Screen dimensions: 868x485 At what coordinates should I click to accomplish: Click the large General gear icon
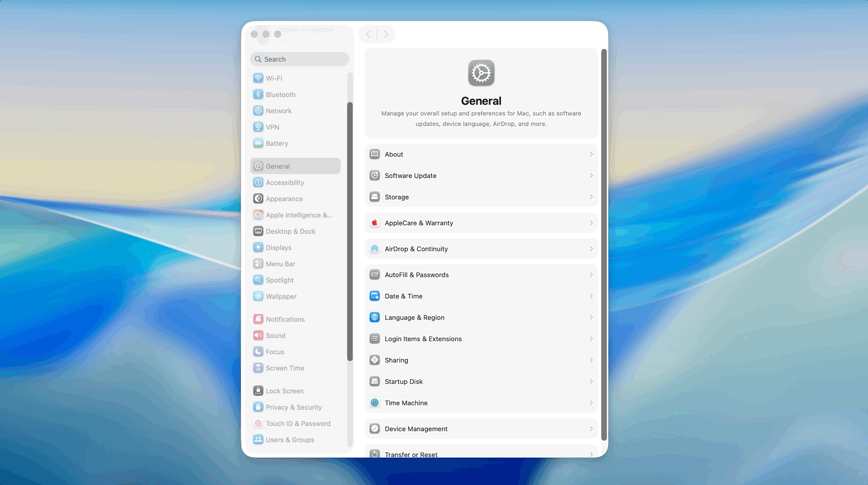[481, 73]
